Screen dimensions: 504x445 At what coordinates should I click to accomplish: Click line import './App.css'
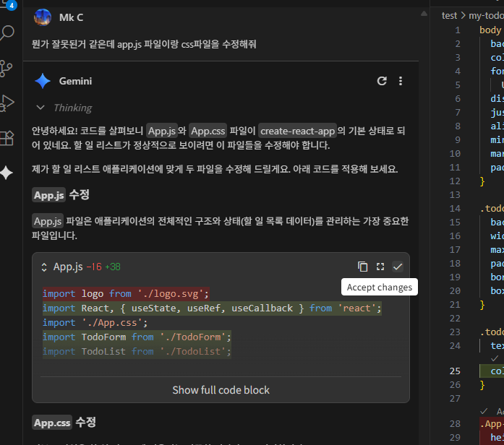tap(95, 323)
